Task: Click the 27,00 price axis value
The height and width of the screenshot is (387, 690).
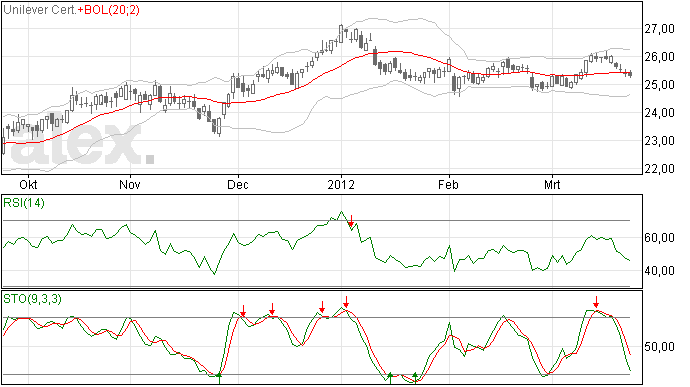Action: (x=659, y=29)
